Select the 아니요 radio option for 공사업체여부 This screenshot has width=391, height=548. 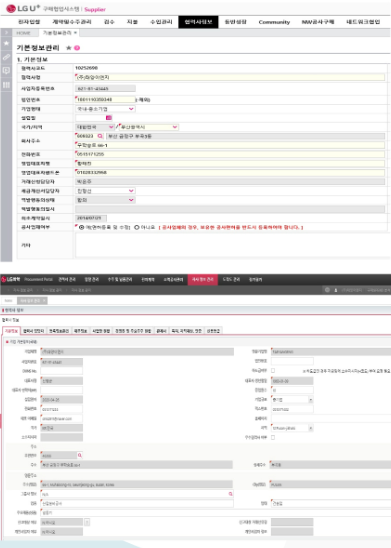tap(137, 228)
